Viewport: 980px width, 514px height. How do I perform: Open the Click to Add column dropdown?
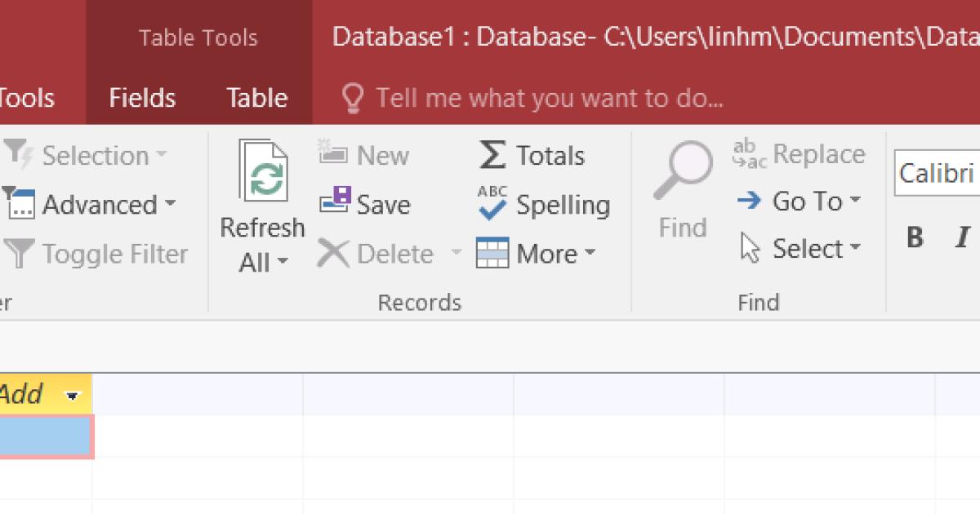point(73,394)
